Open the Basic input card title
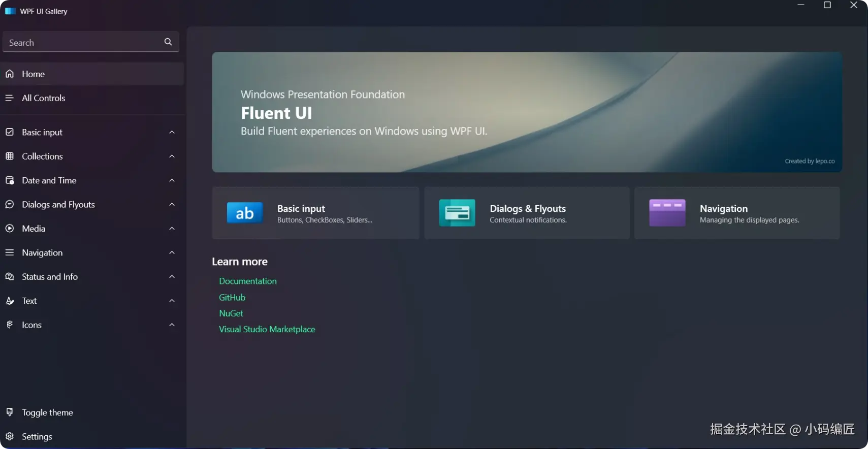868x449 pixels. tap(301, 208)
